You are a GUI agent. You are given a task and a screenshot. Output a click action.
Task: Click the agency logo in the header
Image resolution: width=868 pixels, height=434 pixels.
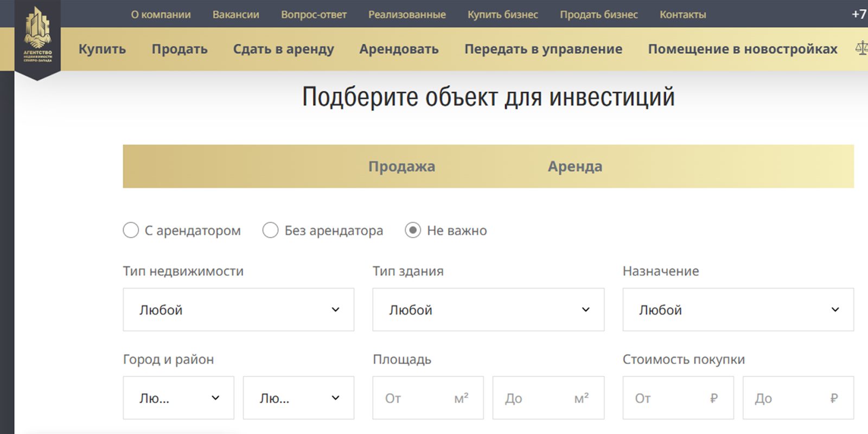click(37, 37)
